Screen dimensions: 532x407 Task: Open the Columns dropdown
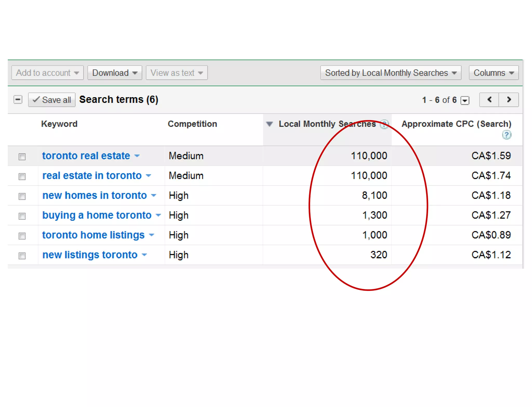(494, 73)
